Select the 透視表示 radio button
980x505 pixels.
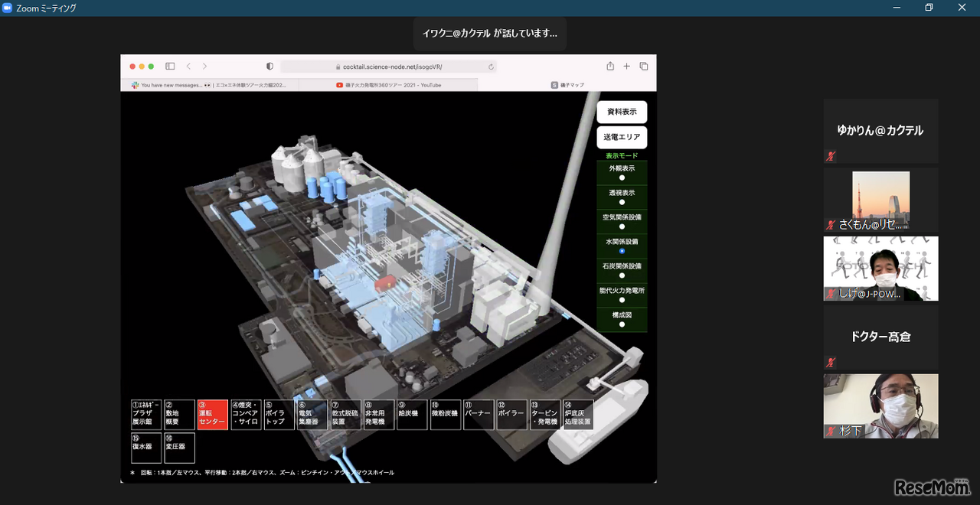[622, 202]
